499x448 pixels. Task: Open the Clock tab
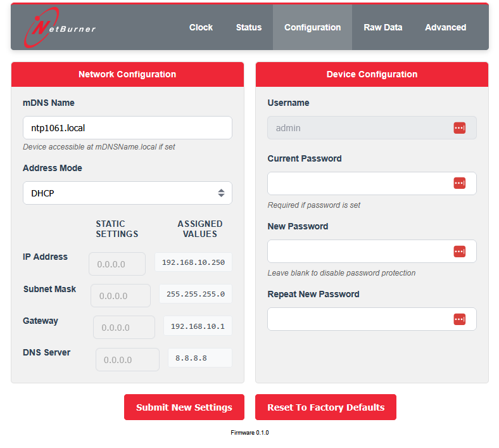pos(201,27)
